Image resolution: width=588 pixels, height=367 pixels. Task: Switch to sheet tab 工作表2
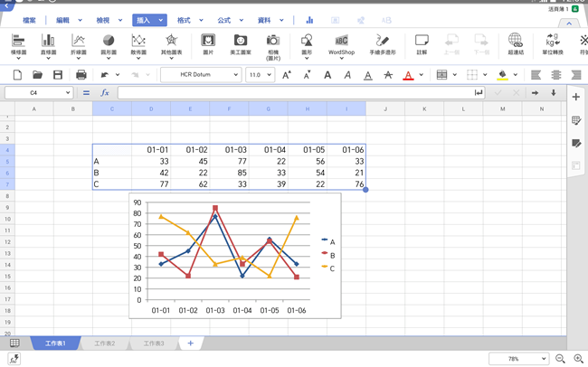(x=105, y=343)
